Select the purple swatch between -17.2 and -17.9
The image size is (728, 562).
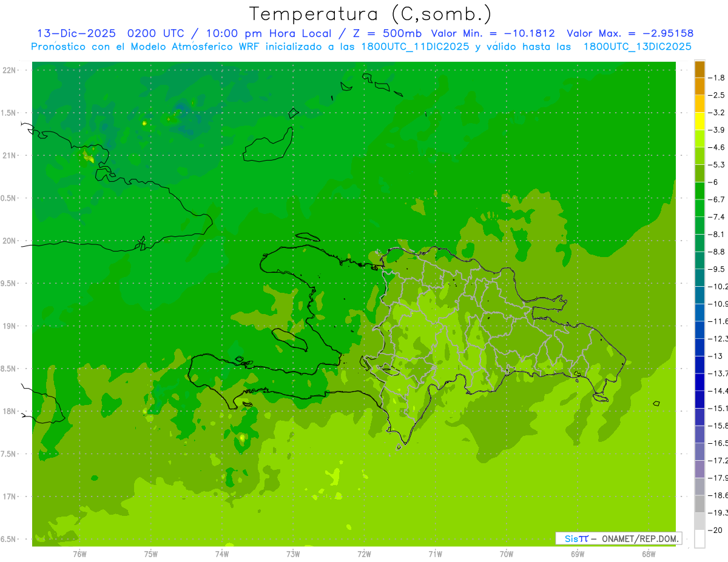click(x=699, y=469)
